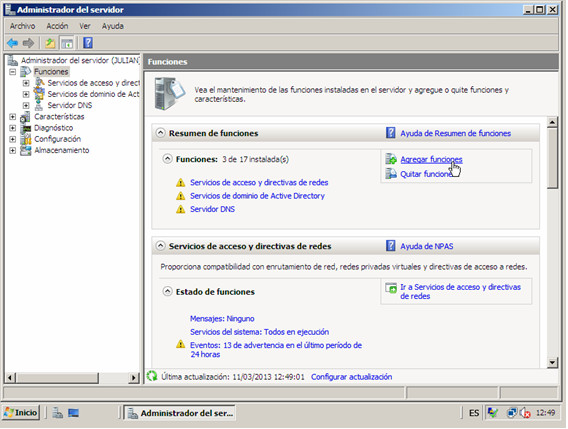Click the Agregar funciones link
The height and width of the screenshot is (429, 568).
(x=431, y=159)
